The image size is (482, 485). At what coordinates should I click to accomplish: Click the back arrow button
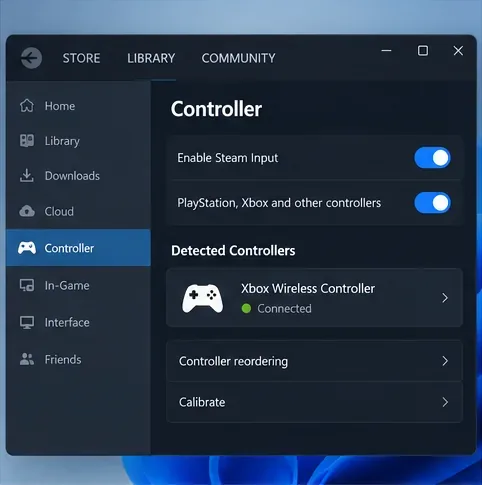31,58
